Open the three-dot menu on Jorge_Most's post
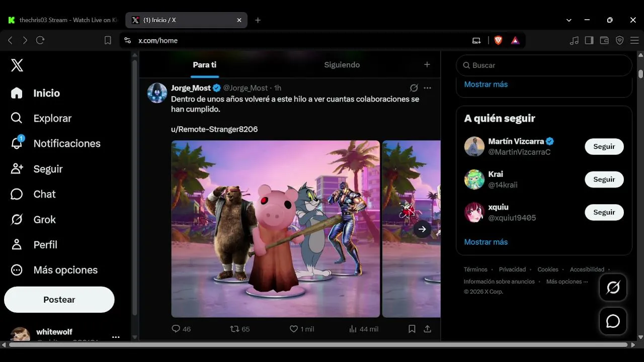This screenshot has height=362, width=644. coord(428,88)
